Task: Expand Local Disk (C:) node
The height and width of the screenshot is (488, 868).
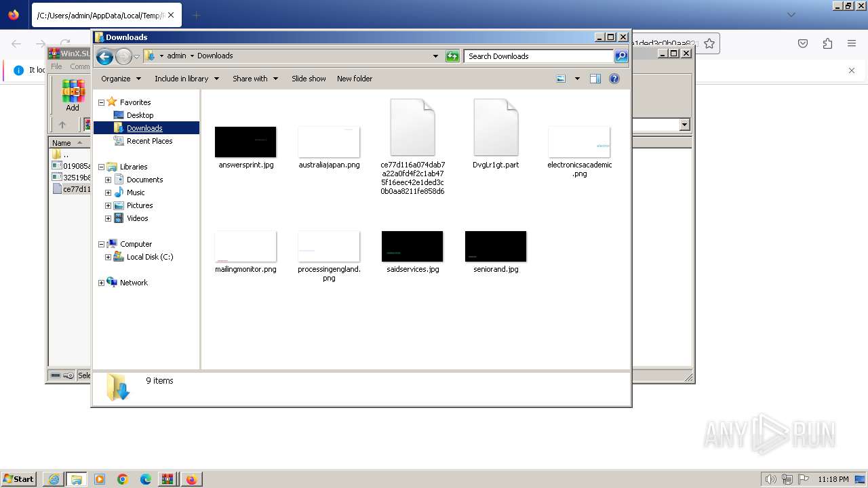Action: [x=108, y=257]
